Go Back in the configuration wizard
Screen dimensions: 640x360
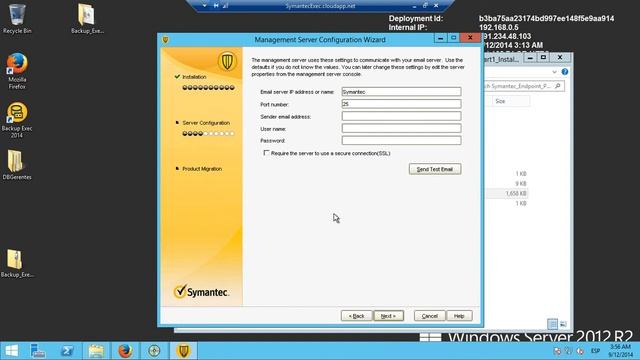tap(356, 316)
